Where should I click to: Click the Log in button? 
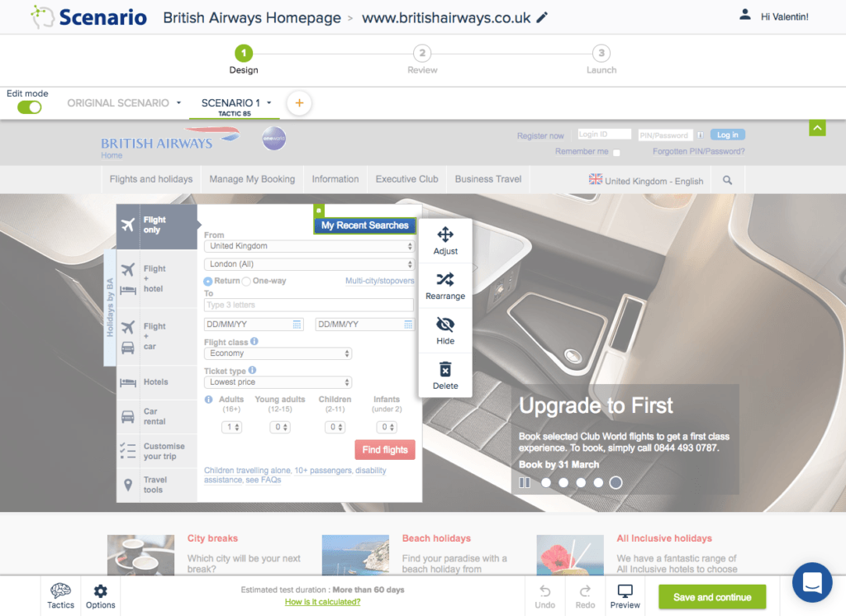pos(727,135)
